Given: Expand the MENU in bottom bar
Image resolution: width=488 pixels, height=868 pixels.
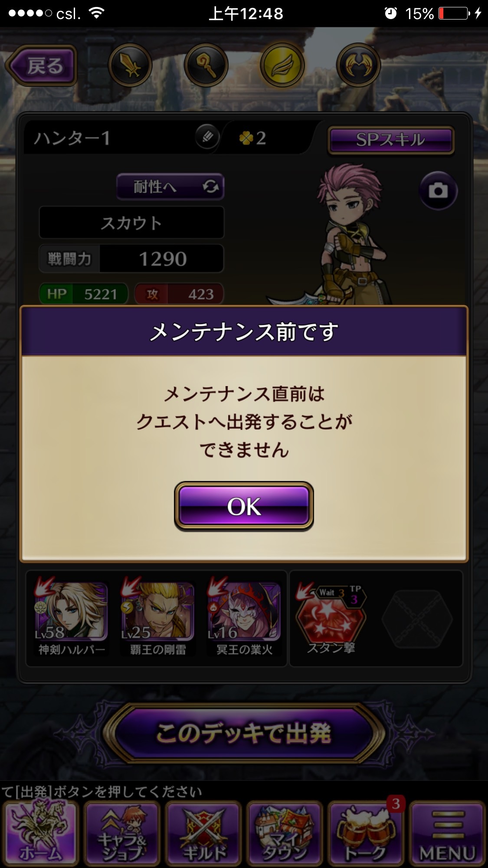Looking at the screenshot, I should pyautogui.click(x=447, y=833).
